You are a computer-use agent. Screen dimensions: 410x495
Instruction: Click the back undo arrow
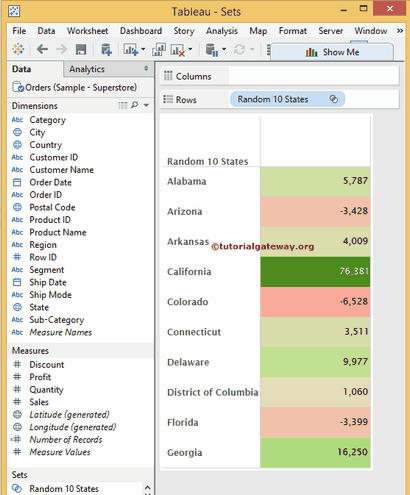coord(42,49)
